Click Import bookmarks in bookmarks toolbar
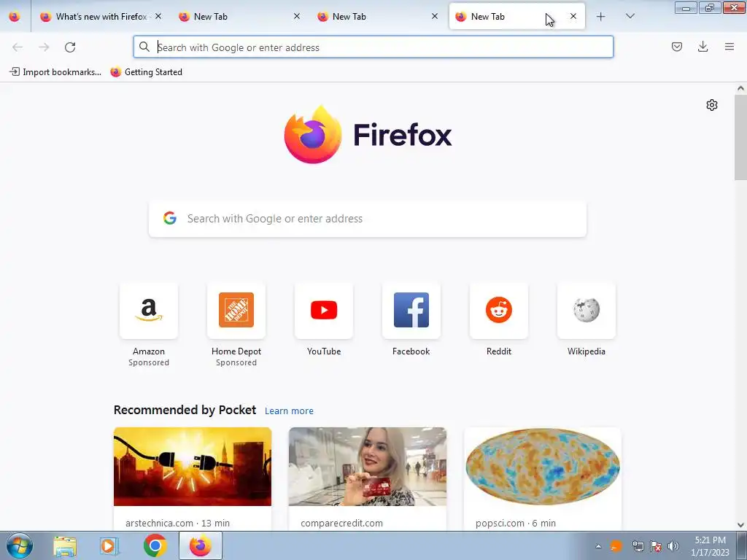Screen dimensions: 747x560 (55, 72)
